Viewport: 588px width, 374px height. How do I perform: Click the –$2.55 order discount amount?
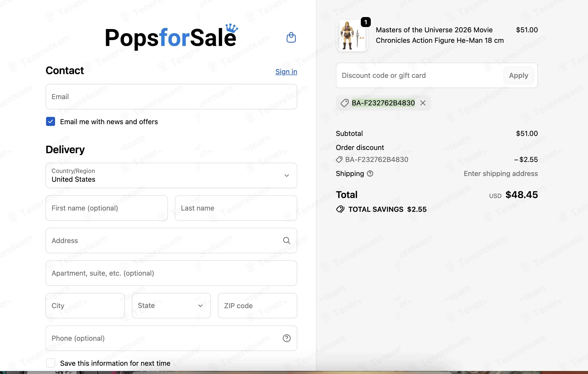(526, 159)
